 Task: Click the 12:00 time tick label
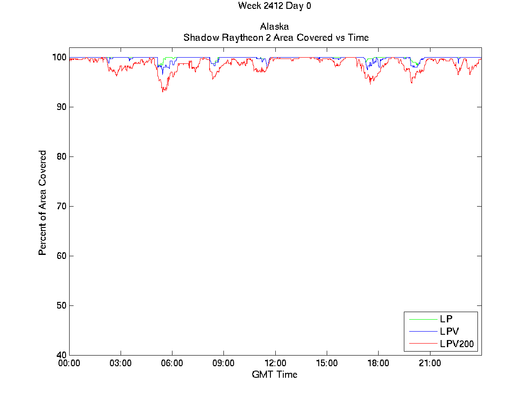(275, 364)
